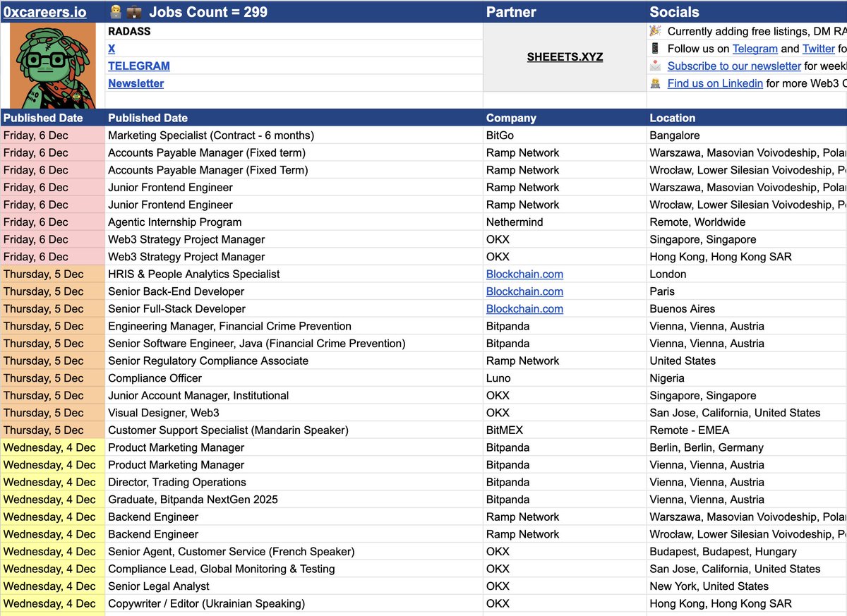This screenshot has height=616, width=847.
Task: Select 'Marketing Specialist (Contract - 6 months)' cell
Action: click(294, 135)
